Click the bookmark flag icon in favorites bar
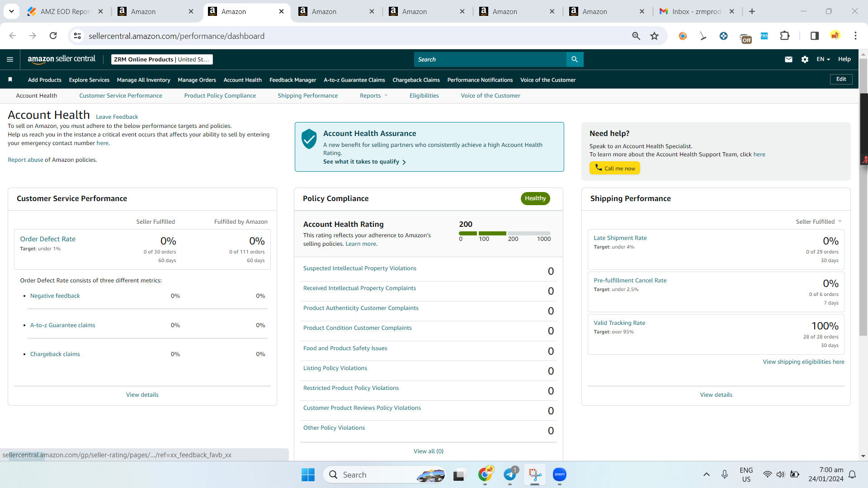The height and width of the screenshot is (488, 868). [x=10, y=80]
